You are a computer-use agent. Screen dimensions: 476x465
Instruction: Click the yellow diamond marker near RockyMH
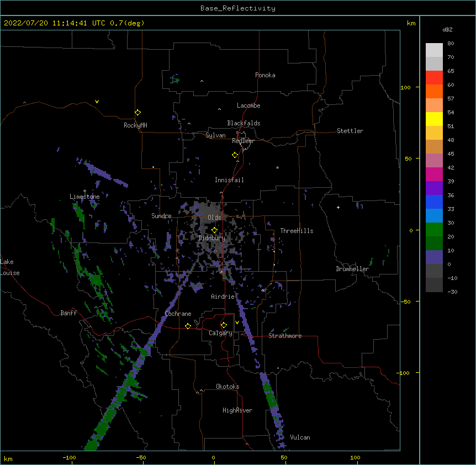coord(137,113)
